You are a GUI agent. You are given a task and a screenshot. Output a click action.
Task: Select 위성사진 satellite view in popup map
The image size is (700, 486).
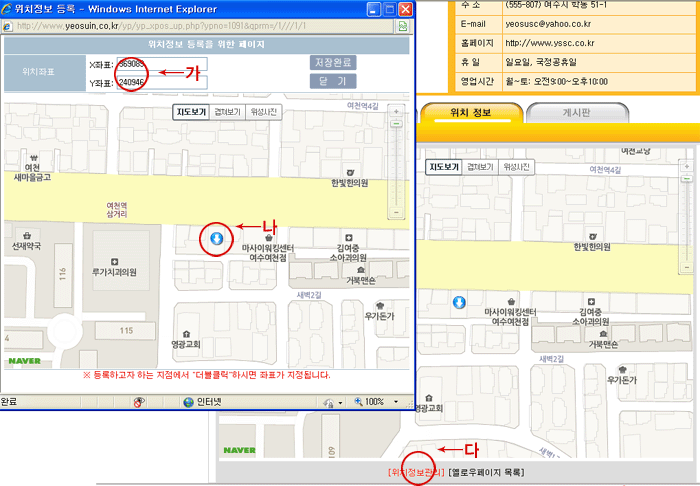(264, 112)
